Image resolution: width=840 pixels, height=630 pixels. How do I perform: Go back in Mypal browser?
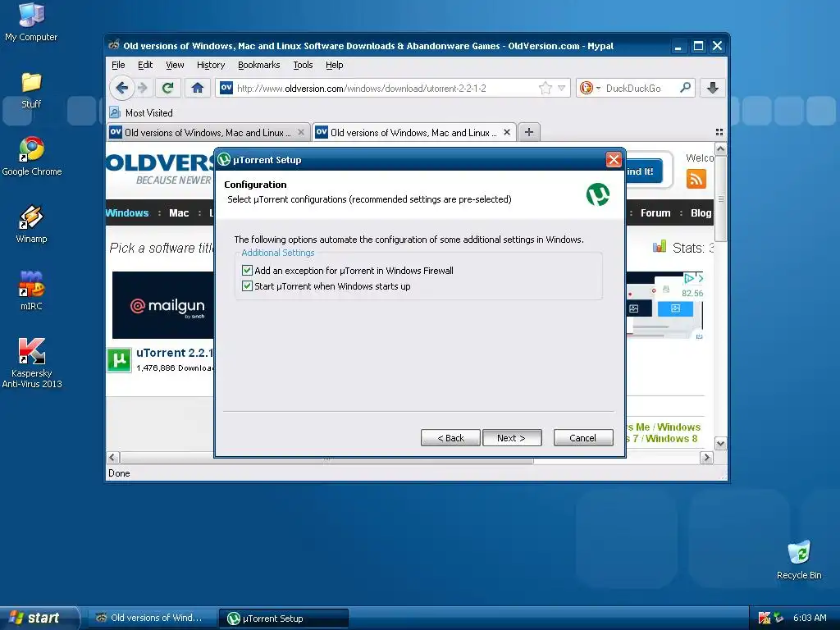121,88
